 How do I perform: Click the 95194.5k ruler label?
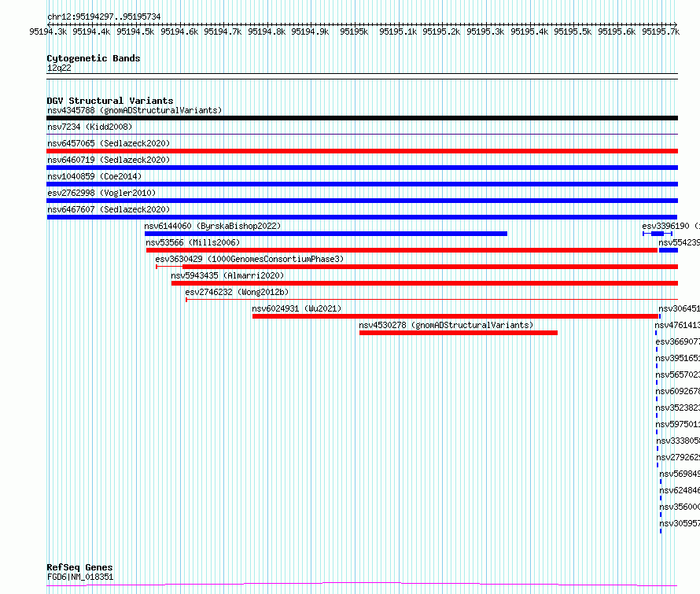pyautogui.click(x=135, y=31)
